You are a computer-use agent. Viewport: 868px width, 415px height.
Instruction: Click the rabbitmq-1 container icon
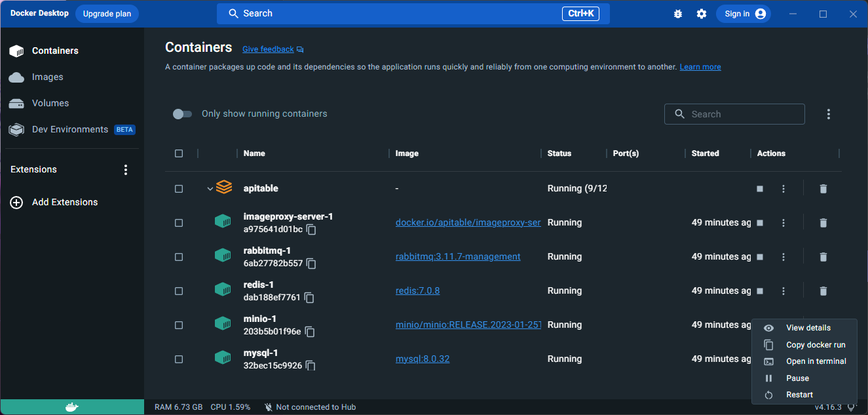click(x=223, y=256)
